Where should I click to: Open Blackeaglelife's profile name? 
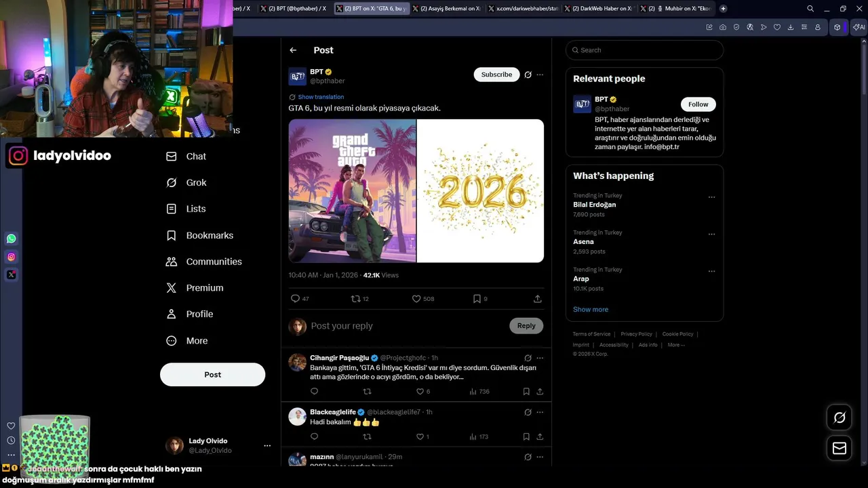332,412
